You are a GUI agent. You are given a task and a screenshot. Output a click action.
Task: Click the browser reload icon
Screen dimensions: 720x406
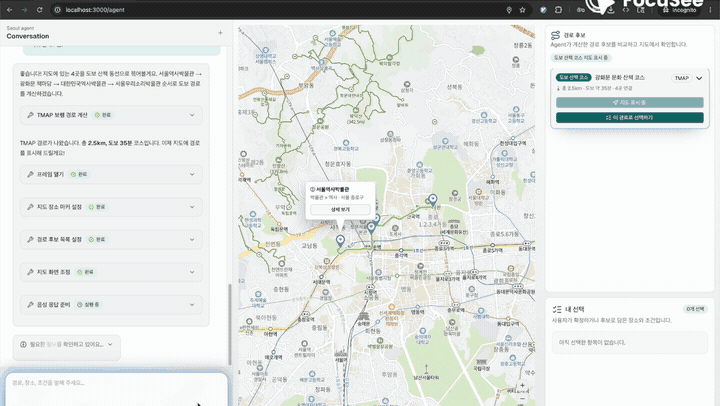tap(39, 10)
